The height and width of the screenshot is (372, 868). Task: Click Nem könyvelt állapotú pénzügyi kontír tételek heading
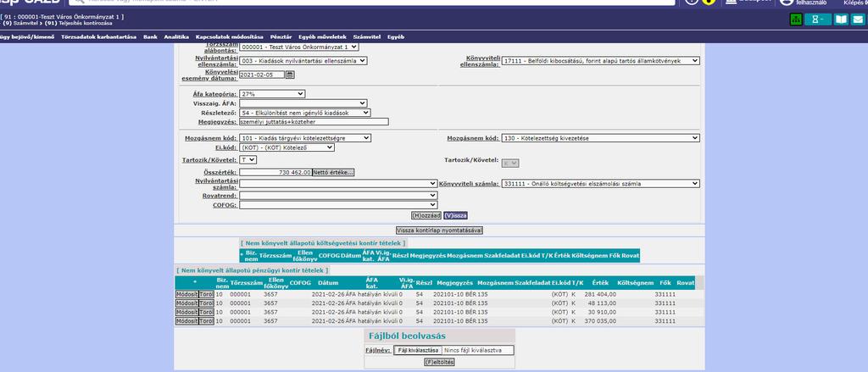[x=253, y=270]
